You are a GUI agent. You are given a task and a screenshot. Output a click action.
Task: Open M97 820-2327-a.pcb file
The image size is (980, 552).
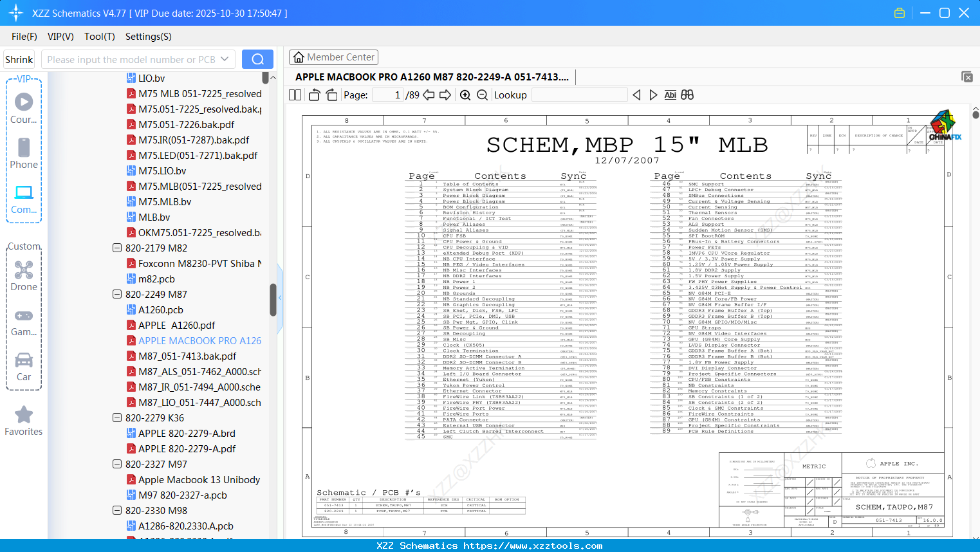[x=177, y=495]
